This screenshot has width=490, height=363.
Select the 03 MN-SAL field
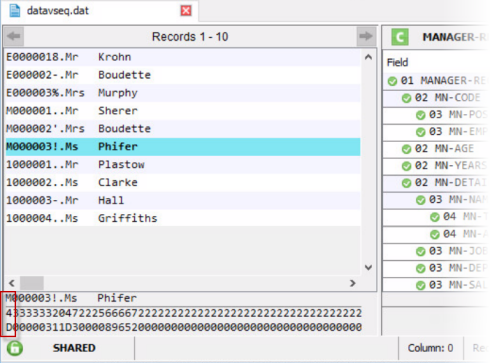point(437,285)
